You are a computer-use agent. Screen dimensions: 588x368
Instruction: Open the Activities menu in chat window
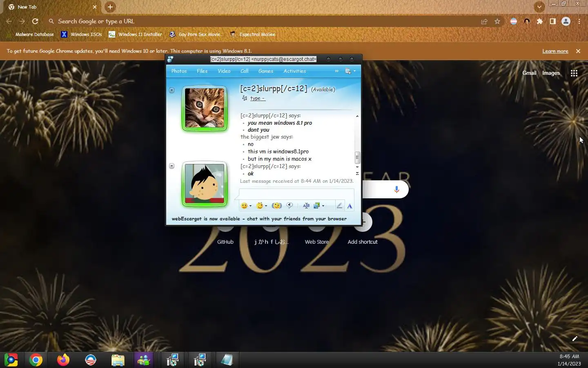coord(295,71)
